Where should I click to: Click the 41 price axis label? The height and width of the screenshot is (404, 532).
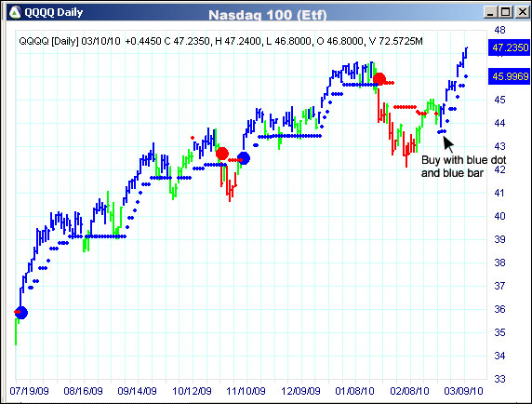499,193
